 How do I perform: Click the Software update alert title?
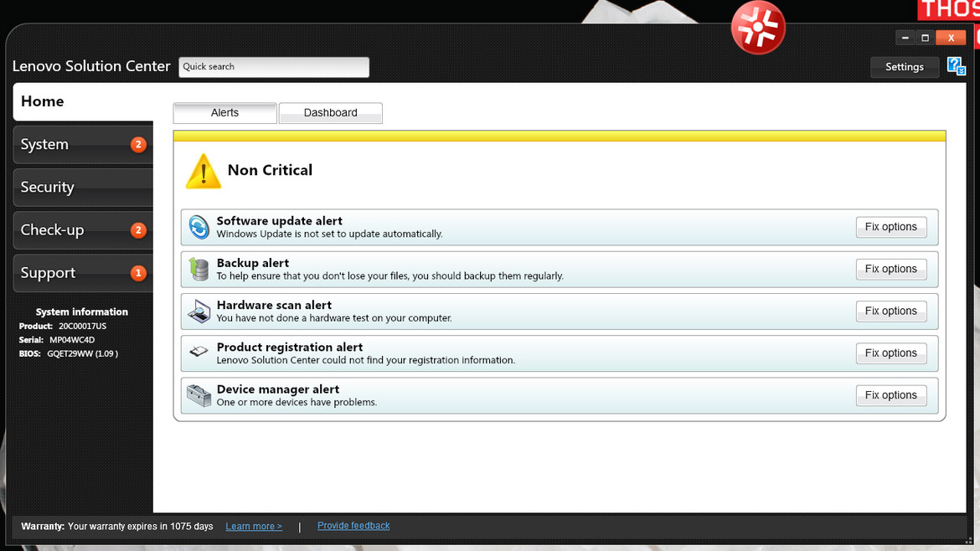tap(280, 221)
